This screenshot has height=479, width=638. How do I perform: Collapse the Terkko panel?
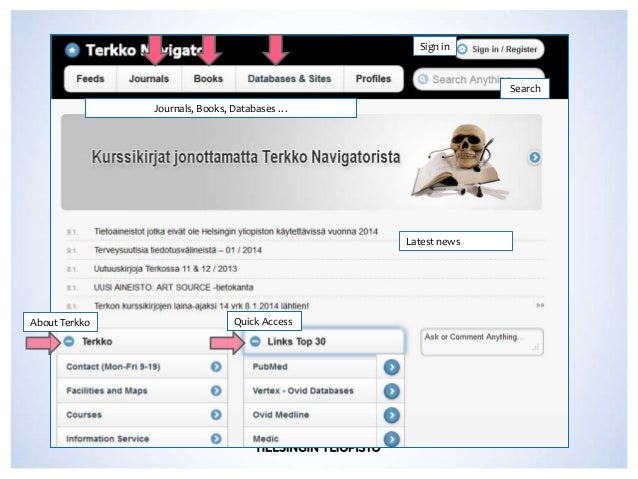(x=69, y=341)
